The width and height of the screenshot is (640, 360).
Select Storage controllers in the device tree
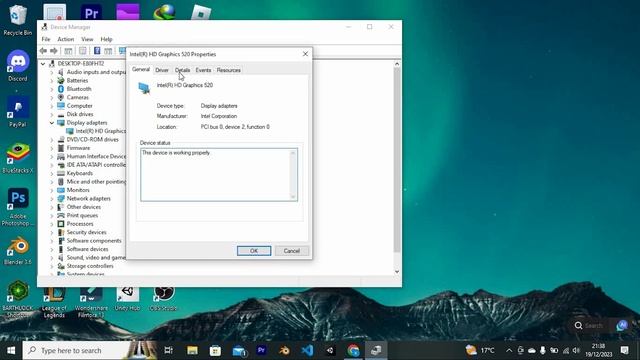click(85, 266)
